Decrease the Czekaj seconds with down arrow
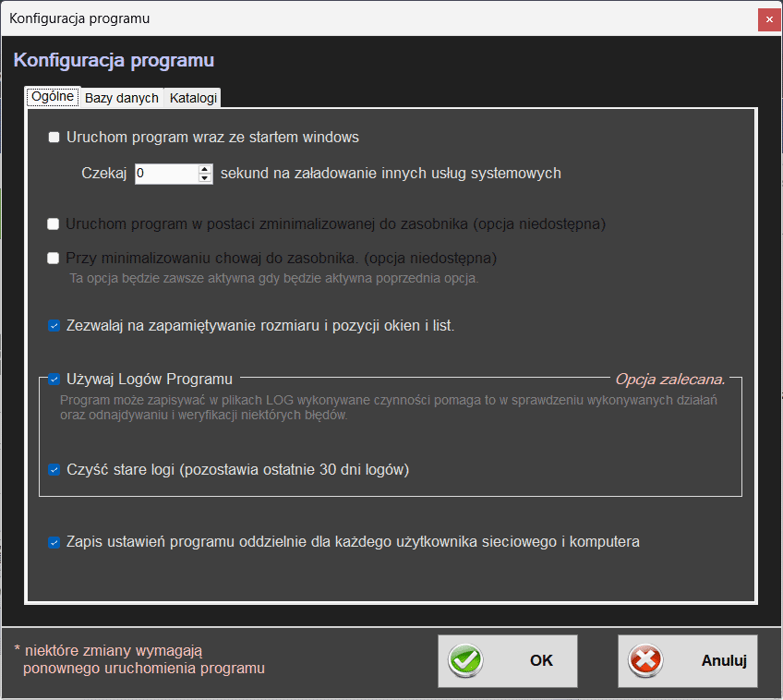The width and height of the screenshot is (783, 700). coord(205,177)
